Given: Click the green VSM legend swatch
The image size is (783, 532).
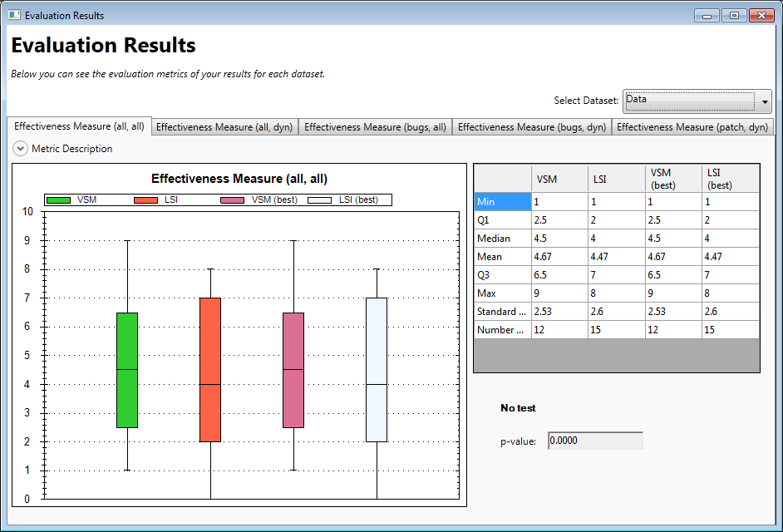Looking at the screenshot, I should coord(59,200).
